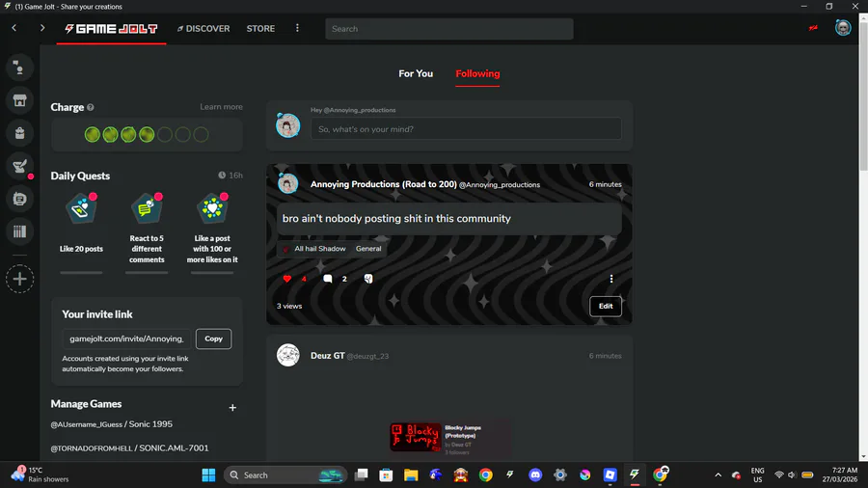The width and height of the screenshot is (868, 488).
Task: Click the clock icon next to 16h
Action: 222,176
